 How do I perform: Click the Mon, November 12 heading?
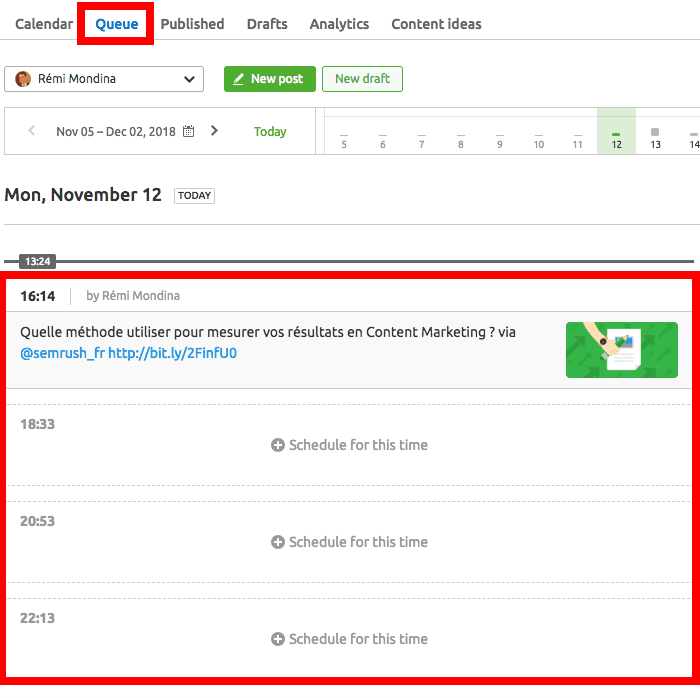(x=83, y=195)
